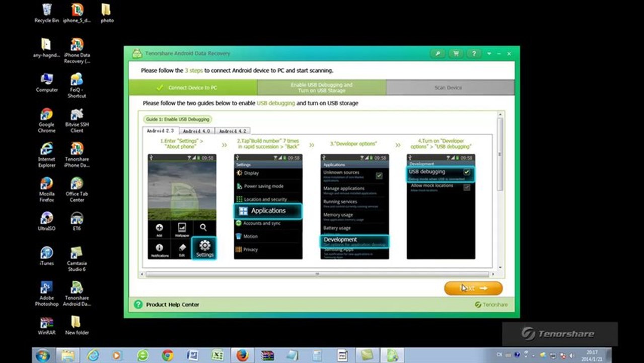Select the iphone_5_d... desktop icon
Screen dimensions: 644x363
[x=77, y=13]
